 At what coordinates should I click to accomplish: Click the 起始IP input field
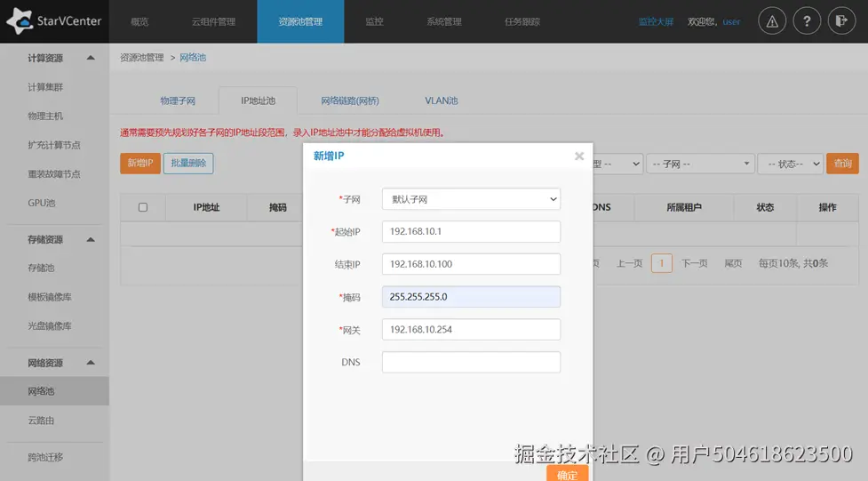[471, 232]
